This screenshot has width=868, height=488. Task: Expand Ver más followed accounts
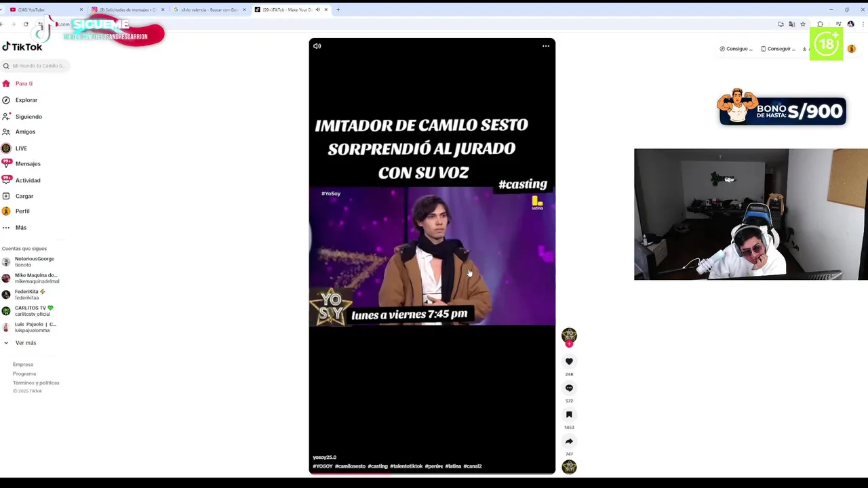pos(25,343)
